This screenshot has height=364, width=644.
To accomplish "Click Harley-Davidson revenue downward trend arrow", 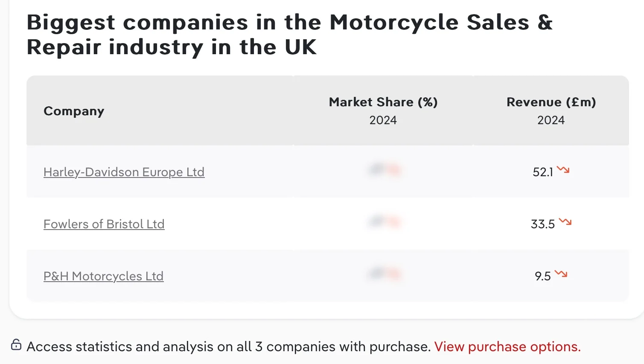I will pos(563,170).
